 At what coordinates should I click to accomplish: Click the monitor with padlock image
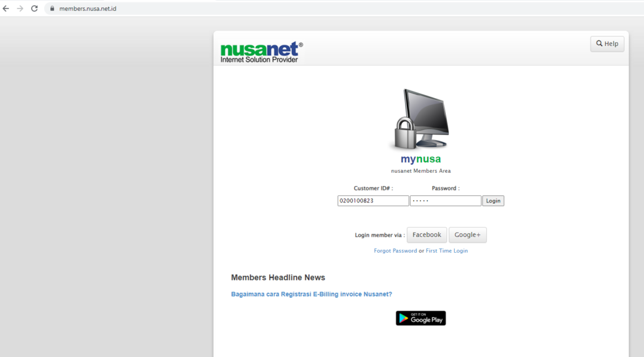click(x=421, y=119)
